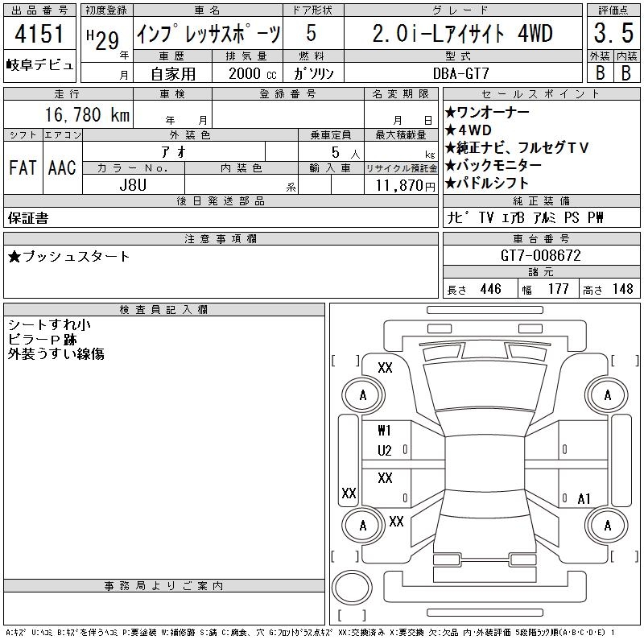Click the 検査員記入欄 section header
The height and width of the screenshot is (644, 644).
pos(164,310)
